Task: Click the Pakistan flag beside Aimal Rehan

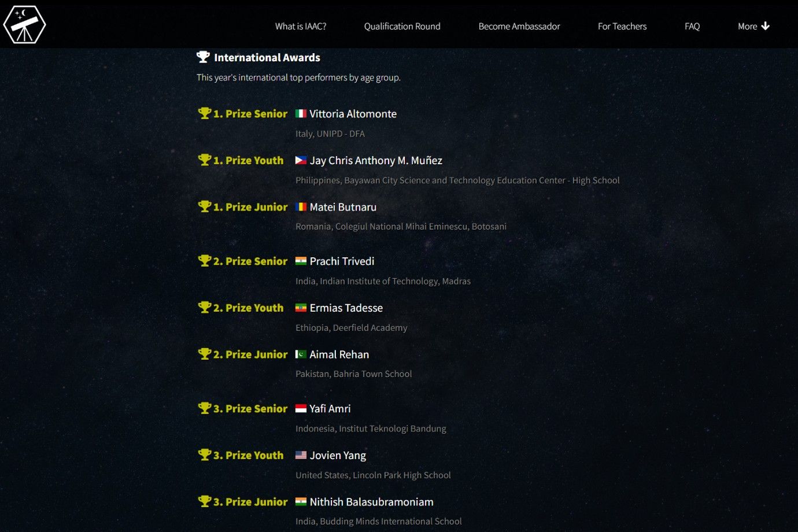Action: point(301,354)
